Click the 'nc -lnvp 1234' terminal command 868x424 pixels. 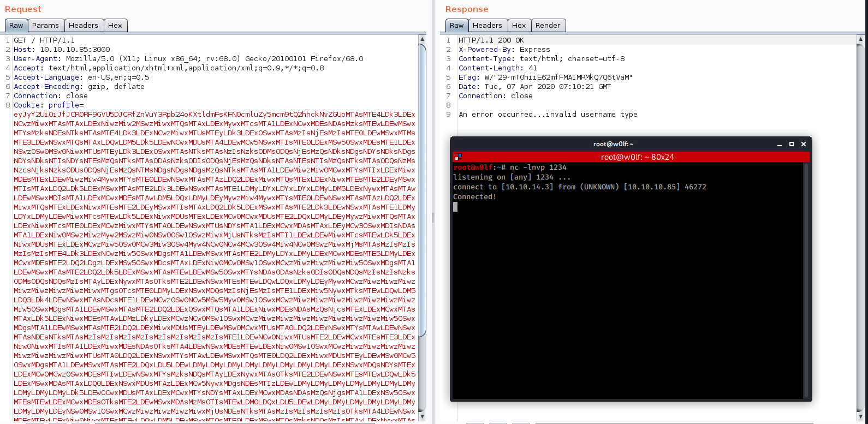(x=538, y=167)
